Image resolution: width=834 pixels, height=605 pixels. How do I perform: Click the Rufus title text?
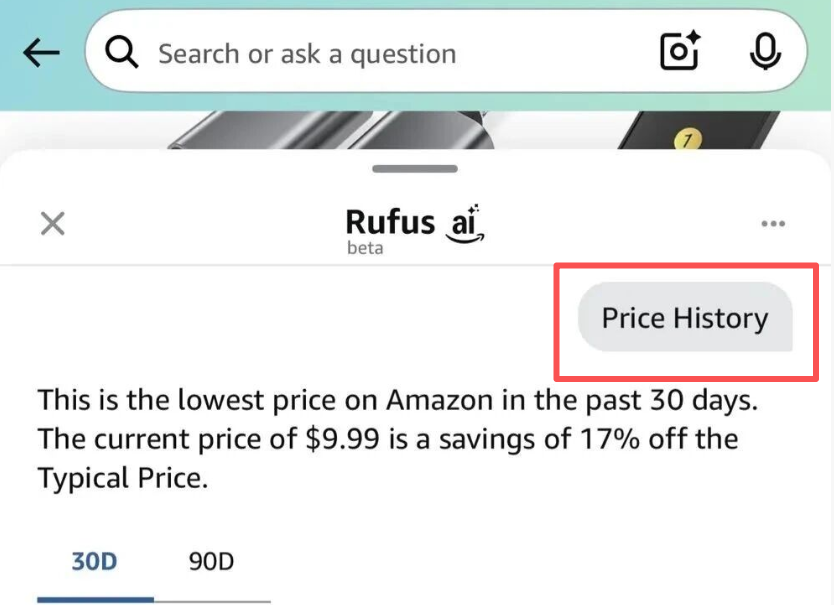click(390, 221)
